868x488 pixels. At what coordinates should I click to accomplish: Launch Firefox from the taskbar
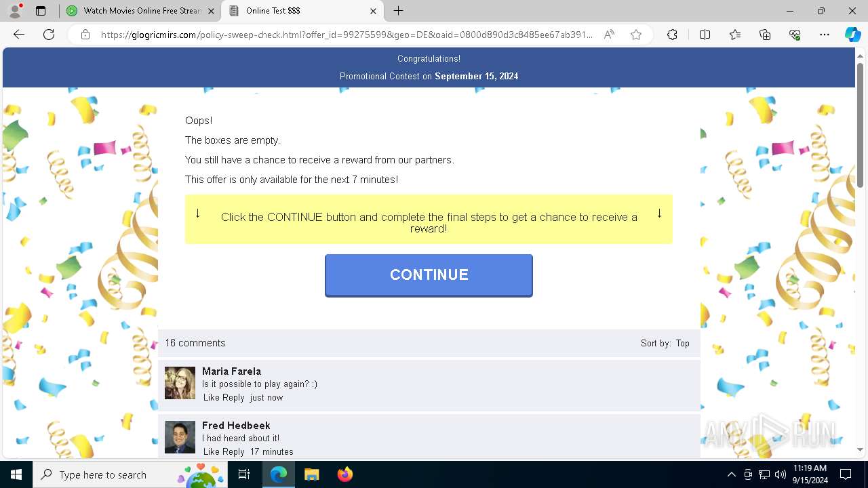coord(344,474)
